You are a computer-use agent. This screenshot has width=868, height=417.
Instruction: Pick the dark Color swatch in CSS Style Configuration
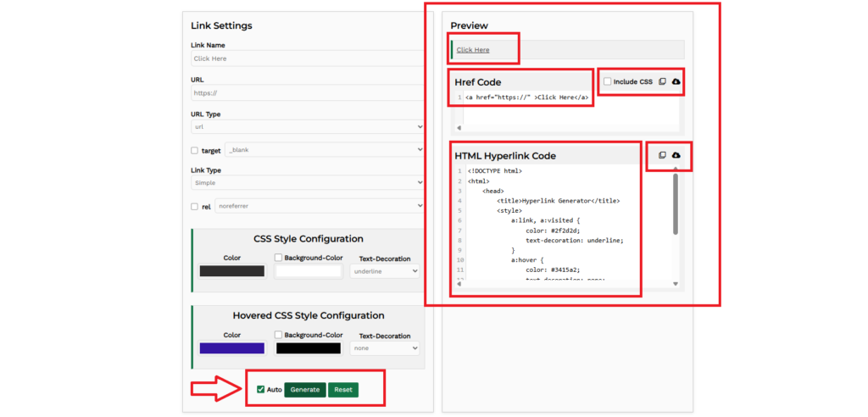point(232,271)
